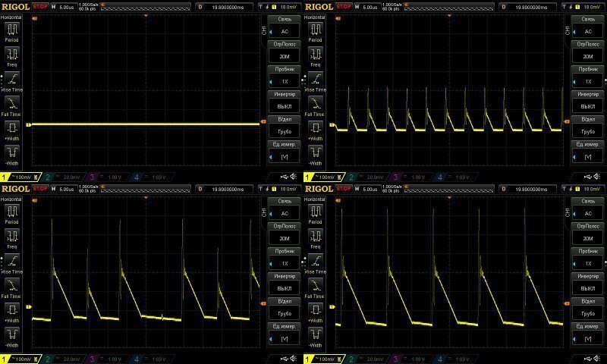Toggle Инвертир ВЫКЛ in bottom-right capture
Screen dimensions: 607x364
588,284
